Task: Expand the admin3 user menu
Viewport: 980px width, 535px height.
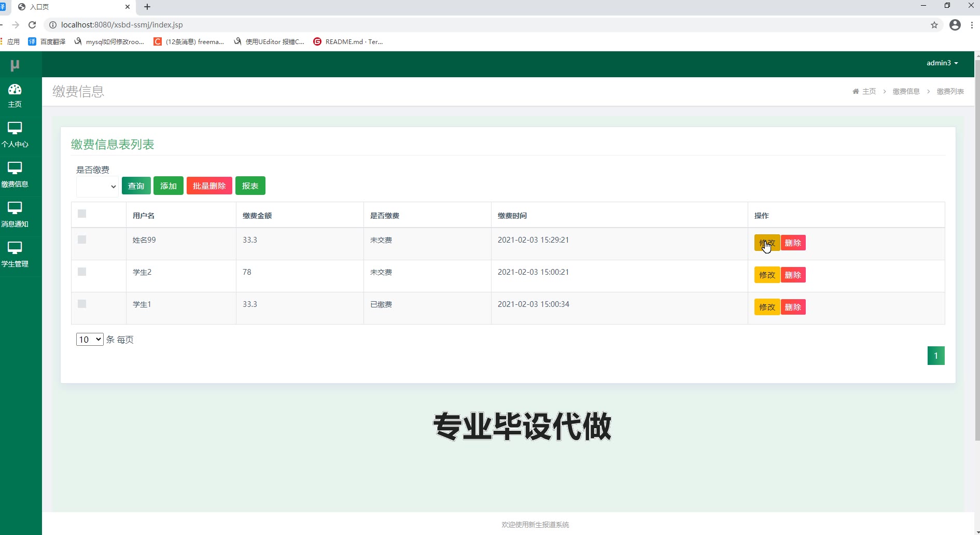Action: (942, 63)
